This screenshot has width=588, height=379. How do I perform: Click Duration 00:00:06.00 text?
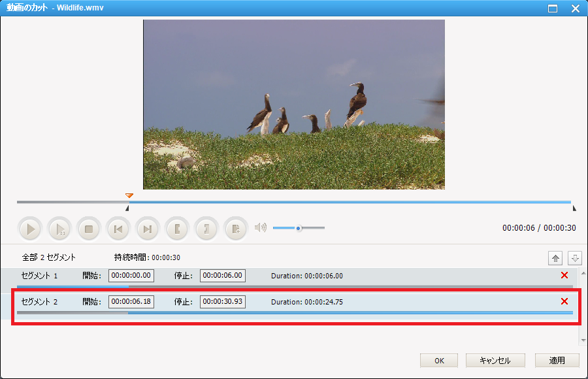(307, 276)
